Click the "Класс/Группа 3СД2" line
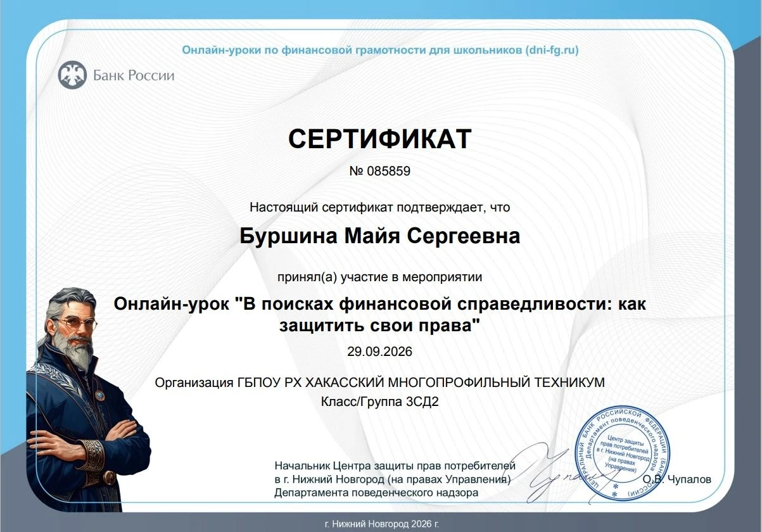762x532 pixels. pyautogui.click(x=380, y=402)
